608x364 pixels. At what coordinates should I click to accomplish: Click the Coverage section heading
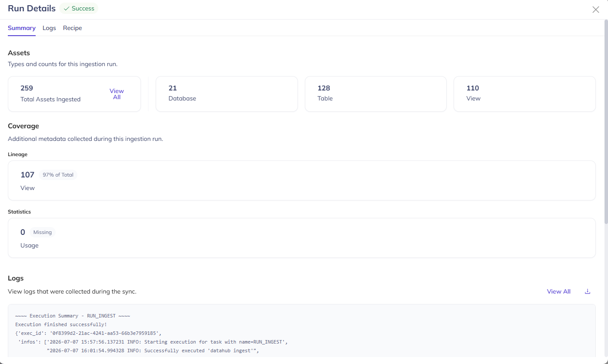23,126
